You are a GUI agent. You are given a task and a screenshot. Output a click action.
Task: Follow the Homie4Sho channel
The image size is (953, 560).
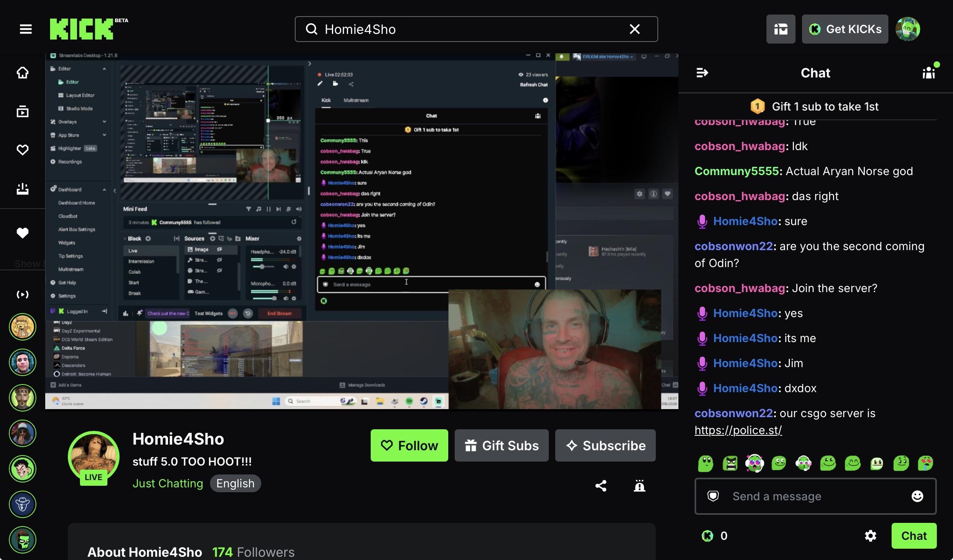[x=409, y=445]
